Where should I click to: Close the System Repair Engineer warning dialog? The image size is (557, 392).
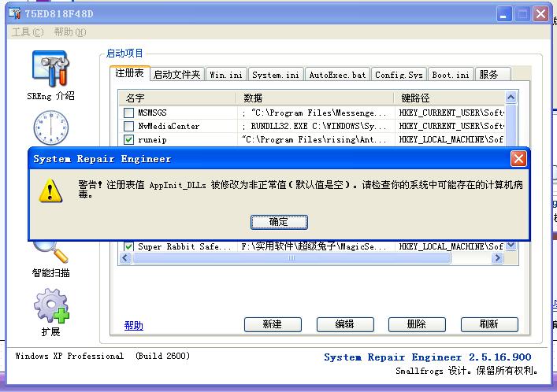point(518,159)
